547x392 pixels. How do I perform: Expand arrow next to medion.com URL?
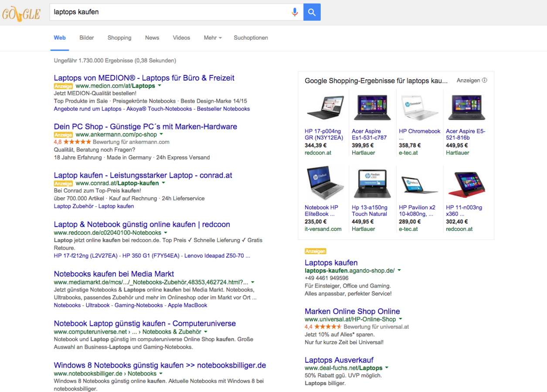(160, 86)
